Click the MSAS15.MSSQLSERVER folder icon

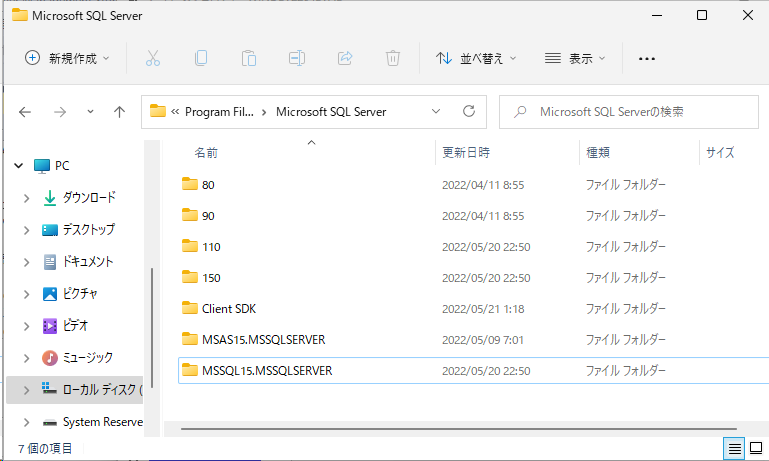tap(190, 338)
